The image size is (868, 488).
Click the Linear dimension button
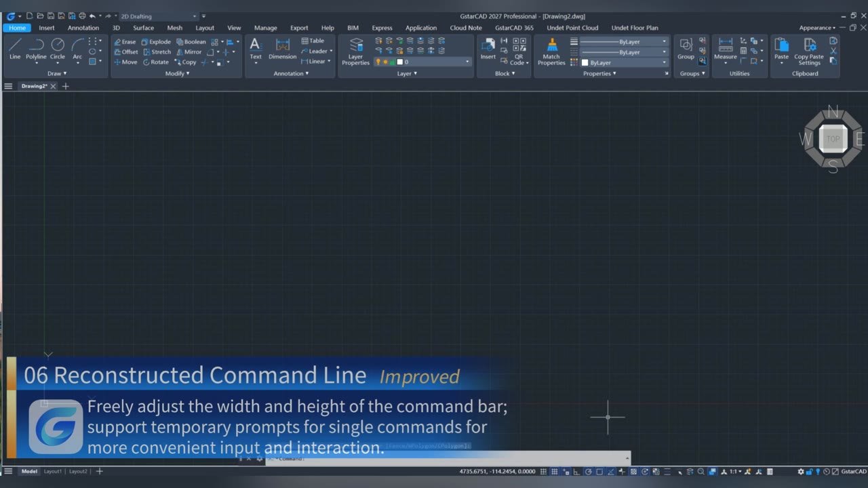pos(316,61)
